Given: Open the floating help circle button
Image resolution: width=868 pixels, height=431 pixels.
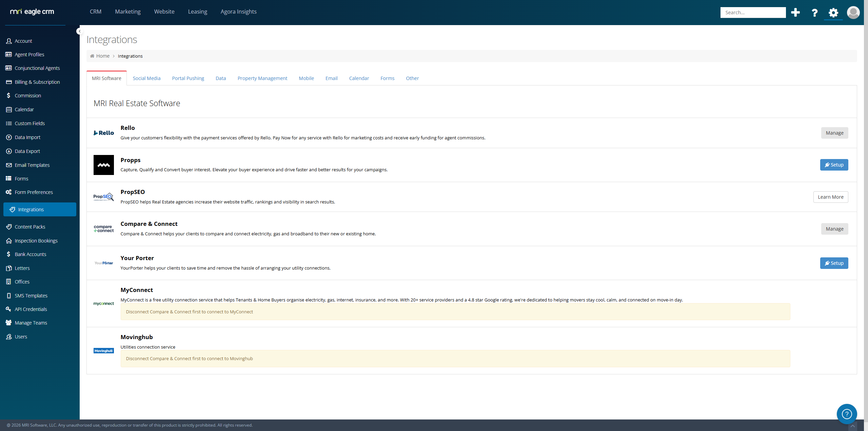Looking at the screenshot, I should point(847,414).
